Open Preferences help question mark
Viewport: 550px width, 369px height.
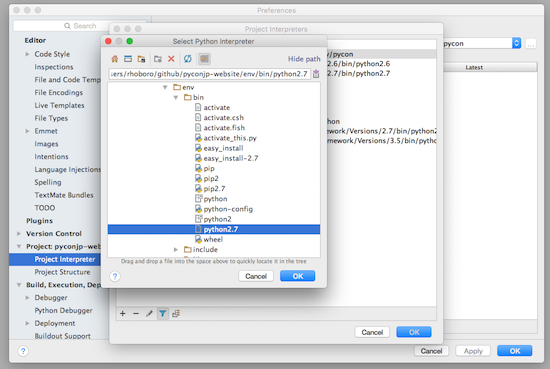point(23,351)
